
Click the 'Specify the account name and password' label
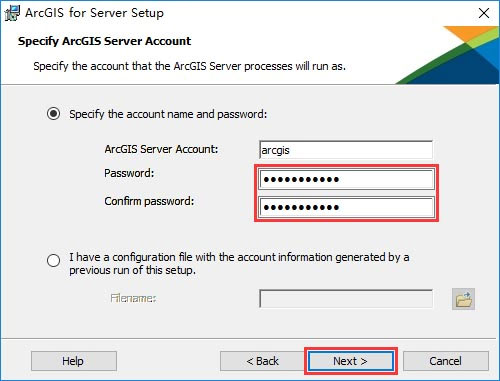click(168, 114)
